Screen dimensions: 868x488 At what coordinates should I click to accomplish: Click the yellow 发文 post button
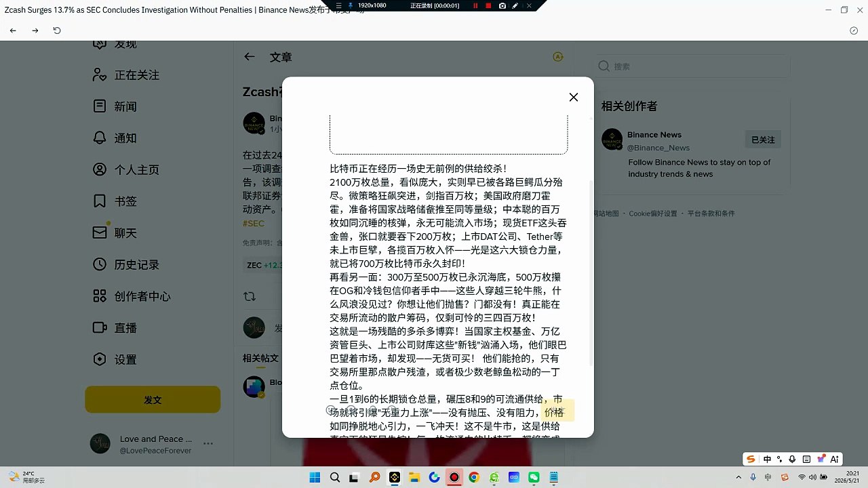153,400
